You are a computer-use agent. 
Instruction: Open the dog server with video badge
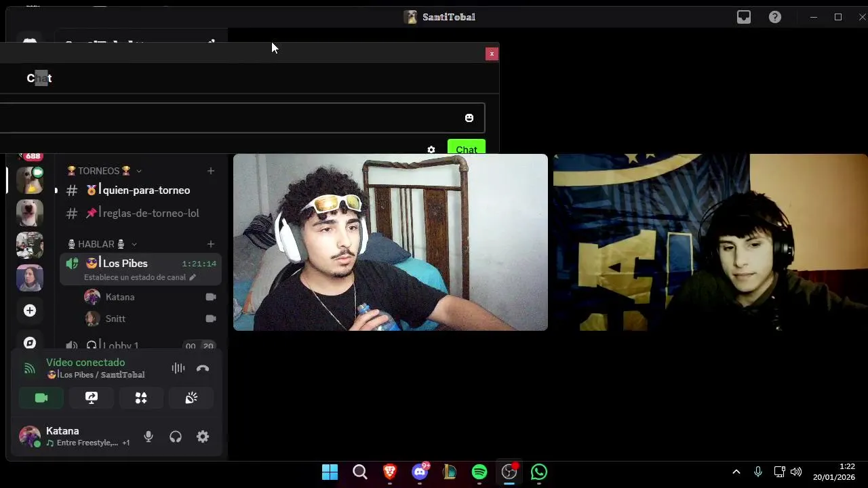tap(30, 180)
